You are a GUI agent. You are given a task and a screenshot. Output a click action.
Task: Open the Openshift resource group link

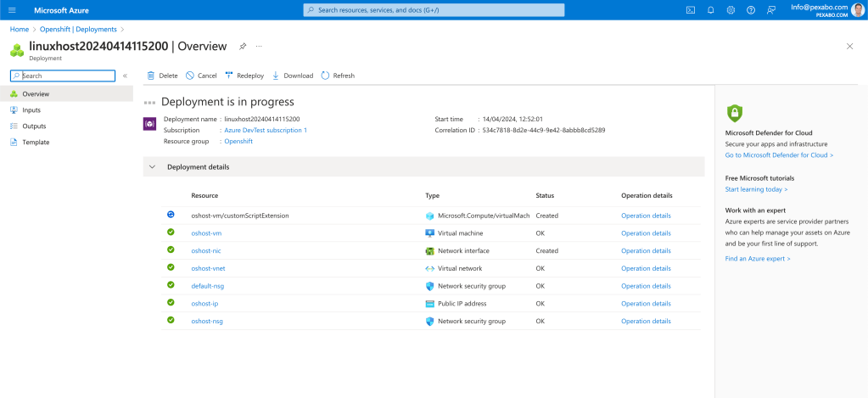238,141
